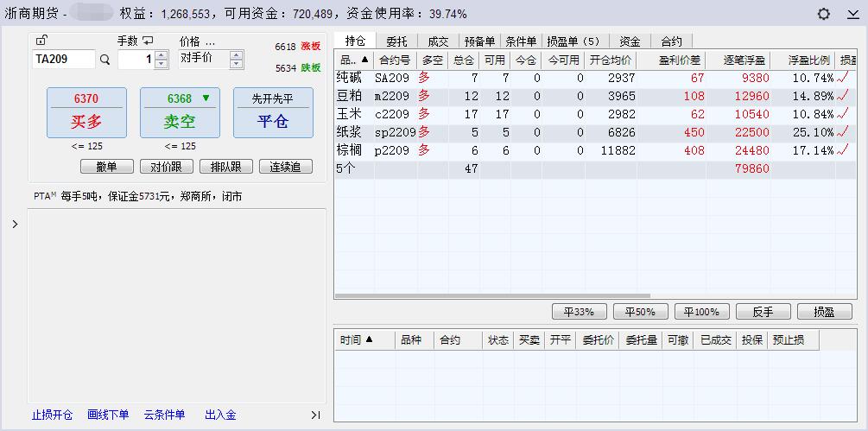Click the 平50% button
The image size is (868, 431).
click(x=640, y=312)
